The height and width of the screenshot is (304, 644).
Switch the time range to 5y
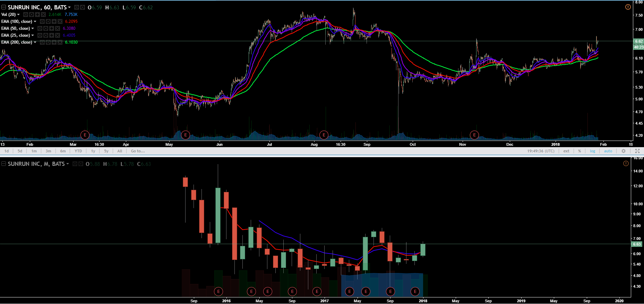tap(106, 151)
